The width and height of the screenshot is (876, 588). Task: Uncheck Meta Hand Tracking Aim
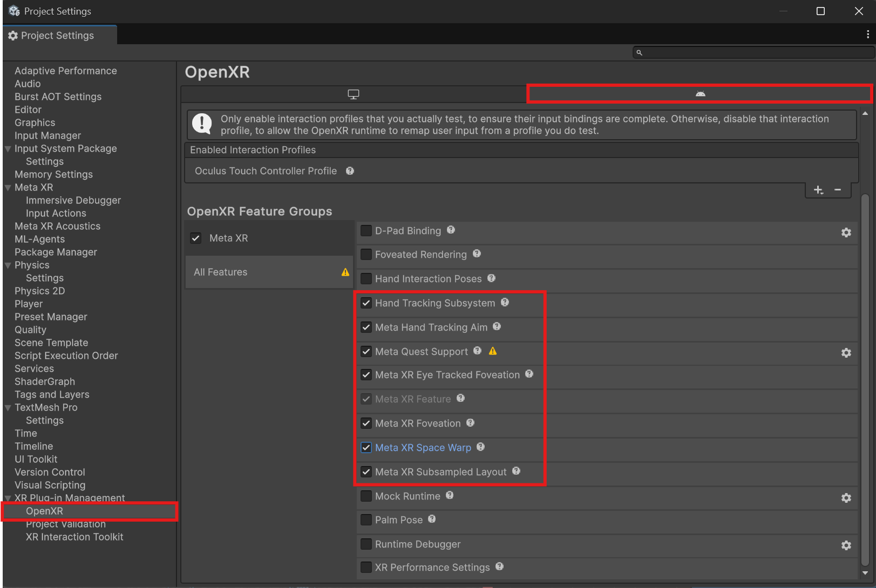tap(366, 327)
